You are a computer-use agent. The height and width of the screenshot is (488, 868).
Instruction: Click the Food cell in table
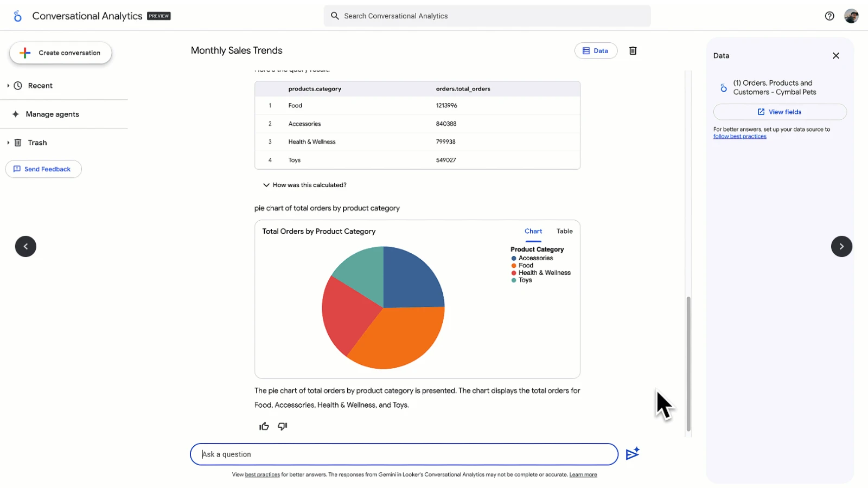coord(295,106)
